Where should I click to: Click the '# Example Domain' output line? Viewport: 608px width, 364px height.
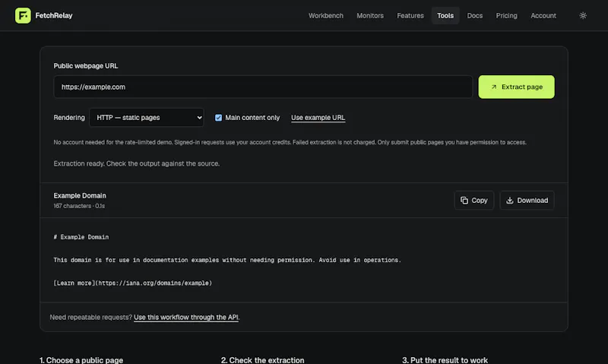coord(81,237)
